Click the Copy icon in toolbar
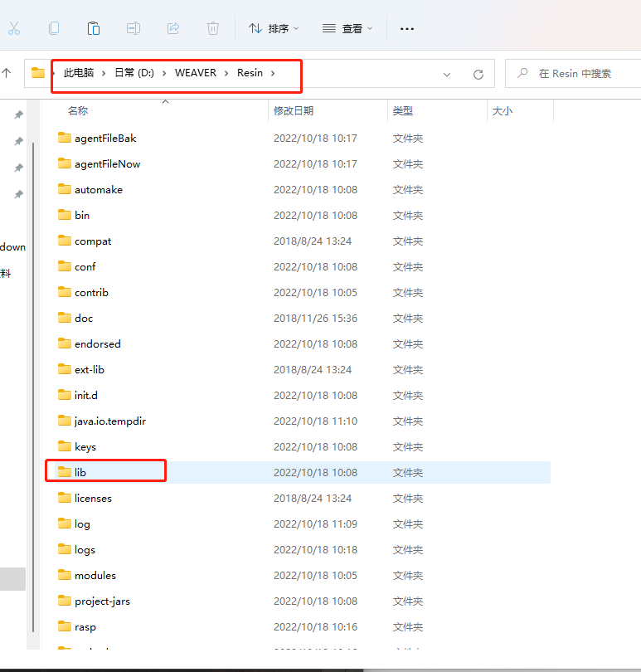The width and height of the screenshot is (641, 672). 54,28
